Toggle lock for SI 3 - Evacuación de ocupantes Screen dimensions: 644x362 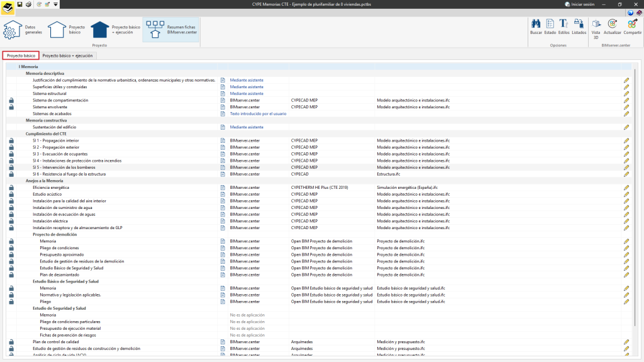click(11, 154)
